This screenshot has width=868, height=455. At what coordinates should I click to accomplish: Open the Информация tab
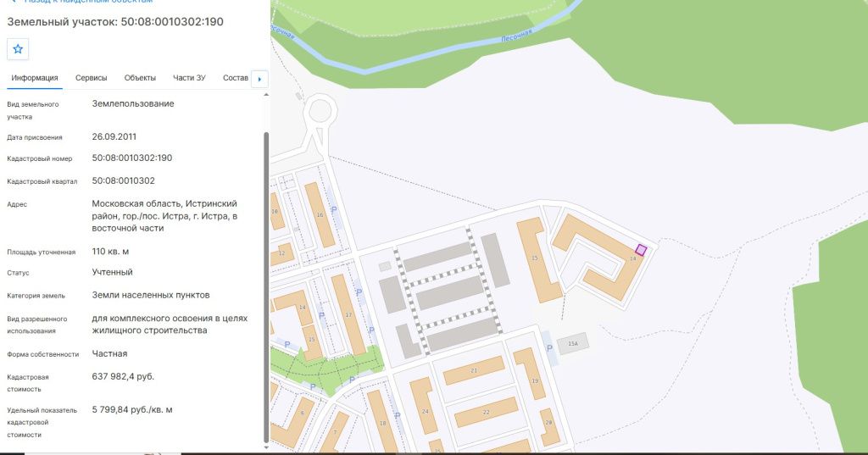[x=34, y=78]
